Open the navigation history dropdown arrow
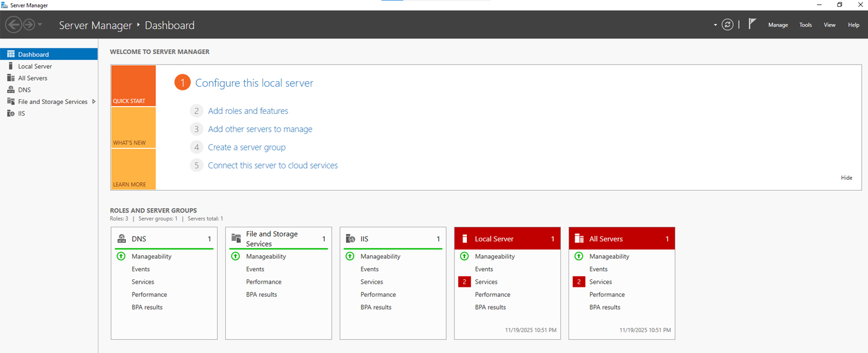 coord(40,25)
